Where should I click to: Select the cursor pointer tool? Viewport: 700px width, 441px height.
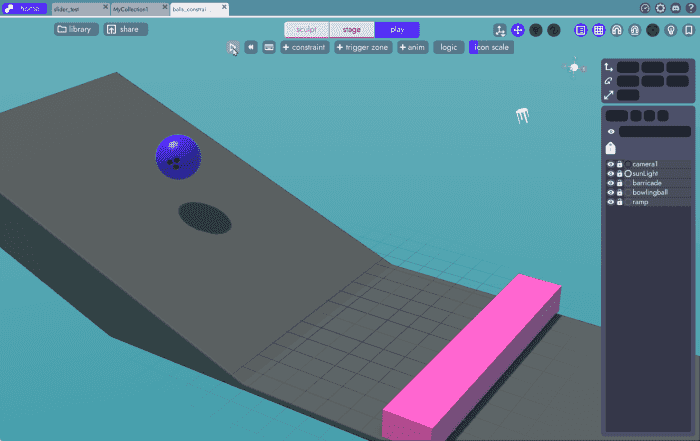pos(232,47)
